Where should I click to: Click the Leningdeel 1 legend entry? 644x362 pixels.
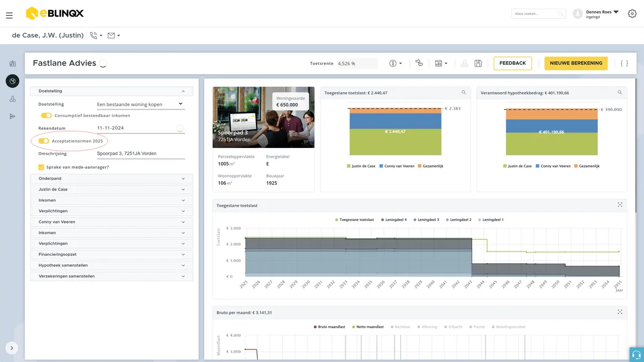491,220
